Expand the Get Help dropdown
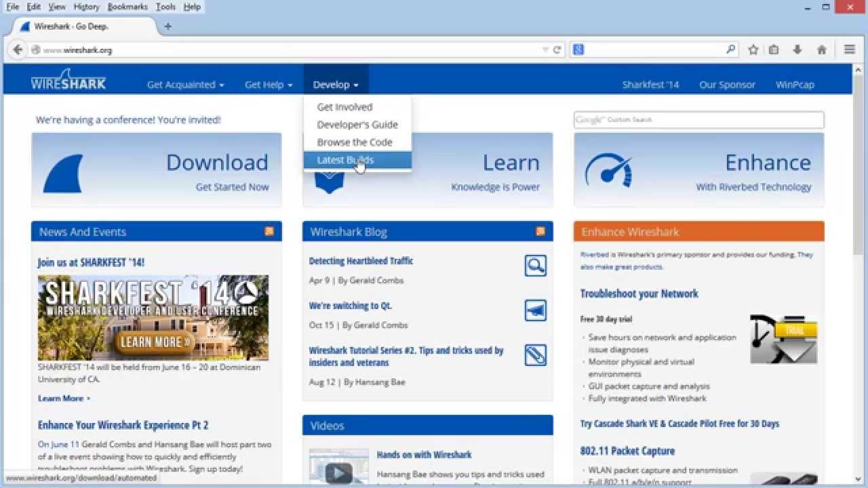Viewport: 868px width, 488px height. click(269, 85)
